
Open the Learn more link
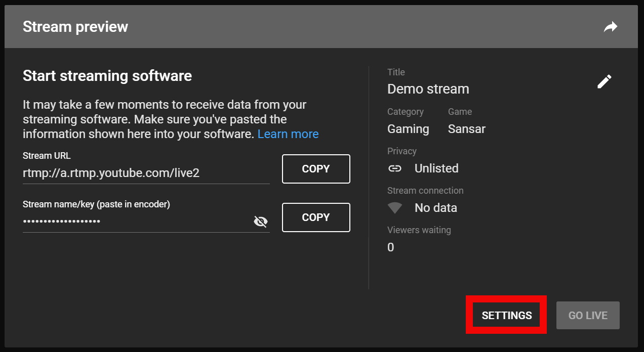coord(288,134)
